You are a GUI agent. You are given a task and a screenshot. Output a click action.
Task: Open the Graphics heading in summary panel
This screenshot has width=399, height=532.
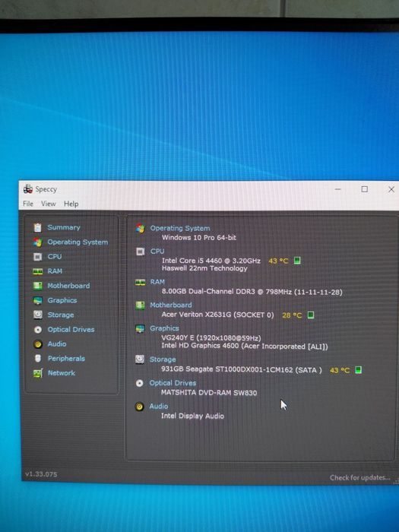[x=164, y=328]
